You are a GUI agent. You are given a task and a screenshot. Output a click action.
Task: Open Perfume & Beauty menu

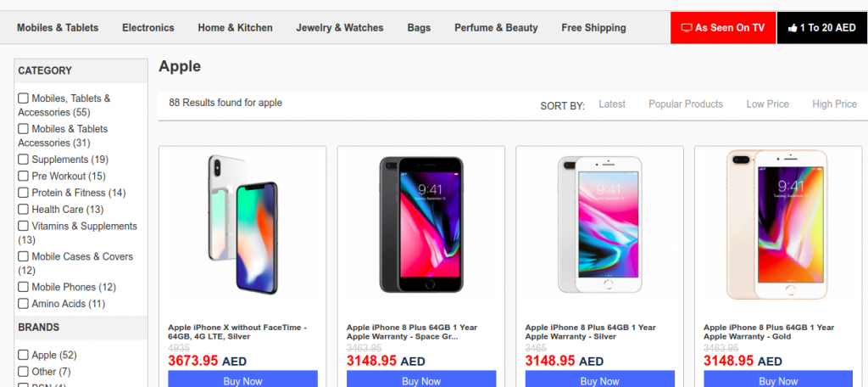tap(496, 28)
